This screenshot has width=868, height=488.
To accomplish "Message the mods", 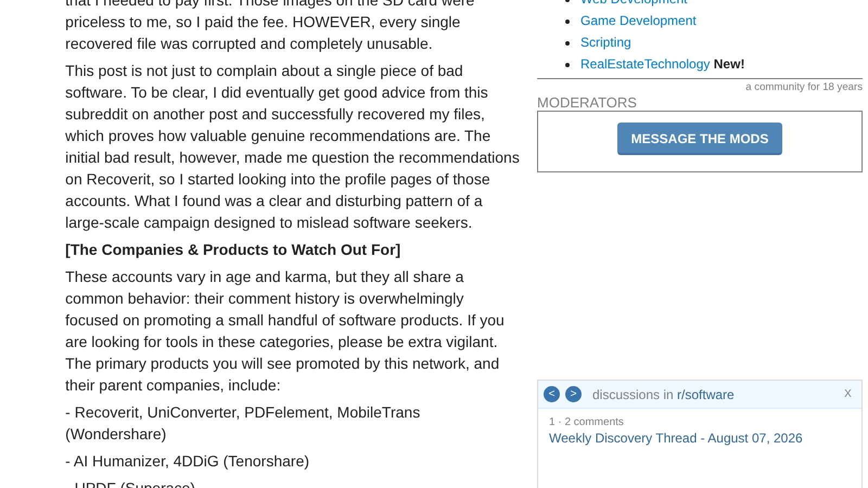I will point(700,139).
